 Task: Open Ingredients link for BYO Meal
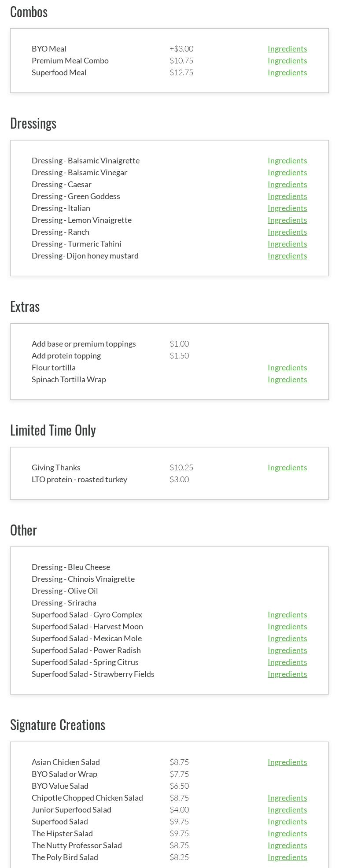pyautogui.click(x=287, y=49)
